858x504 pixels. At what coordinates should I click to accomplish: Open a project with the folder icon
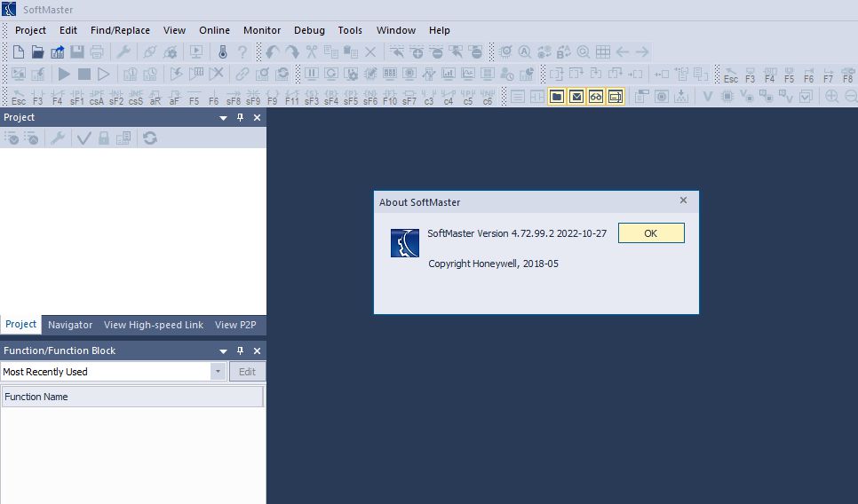[x=37, y=52]
